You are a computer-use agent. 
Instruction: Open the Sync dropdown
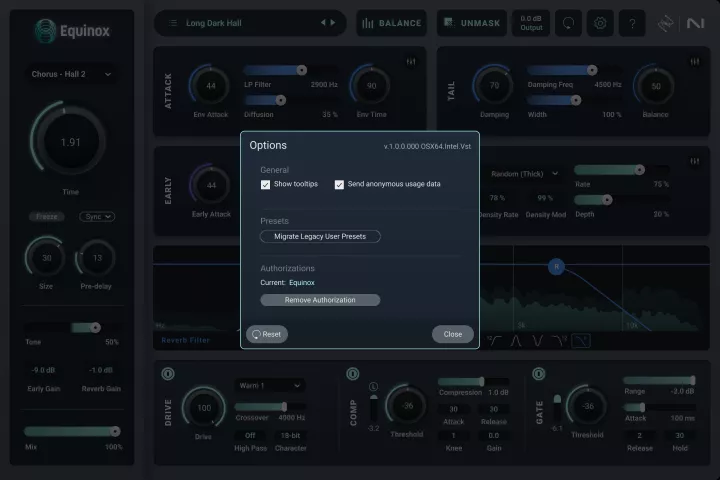(x=97, y=216)
